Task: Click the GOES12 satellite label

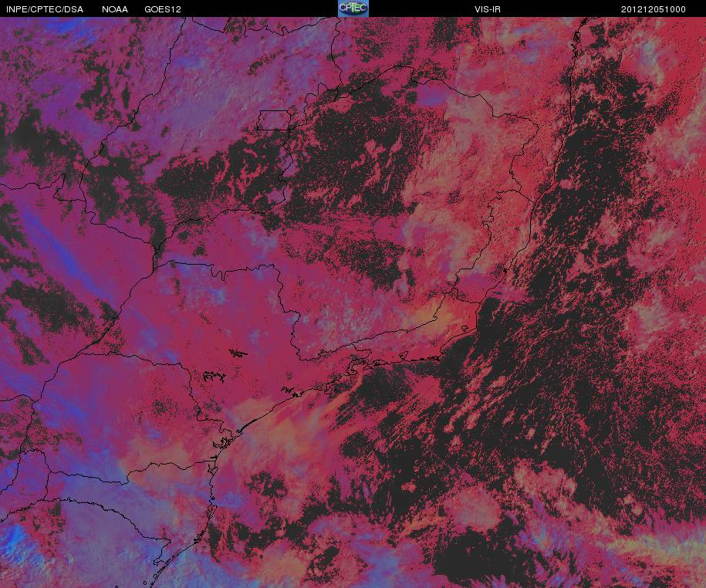Action: [x=163, y=9]
